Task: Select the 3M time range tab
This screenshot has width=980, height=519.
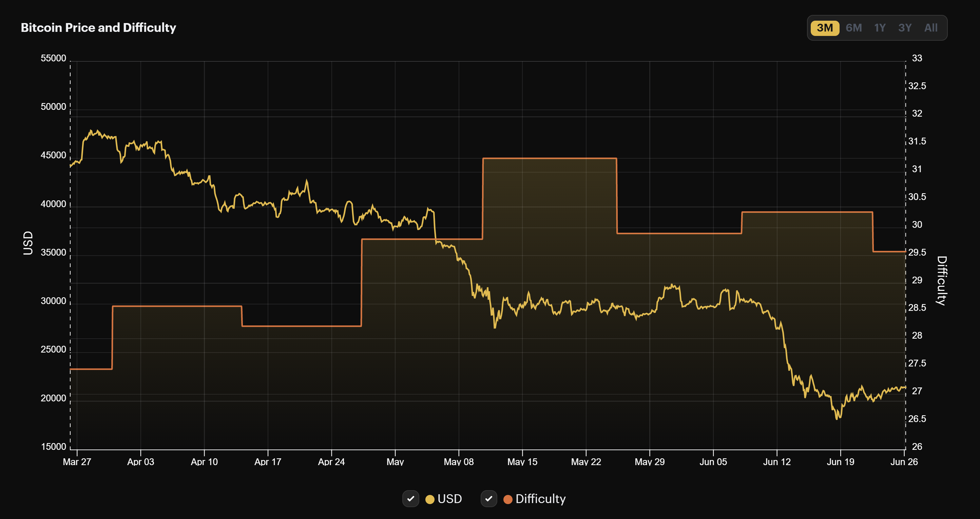Action: (824, 28)
